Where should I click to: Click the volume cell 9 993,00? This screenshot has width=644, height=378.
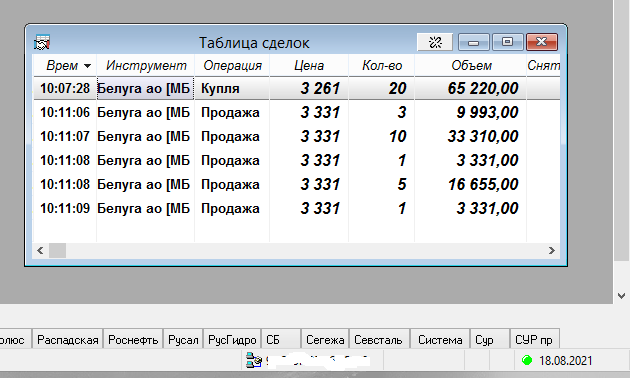[x=471, y=112]
